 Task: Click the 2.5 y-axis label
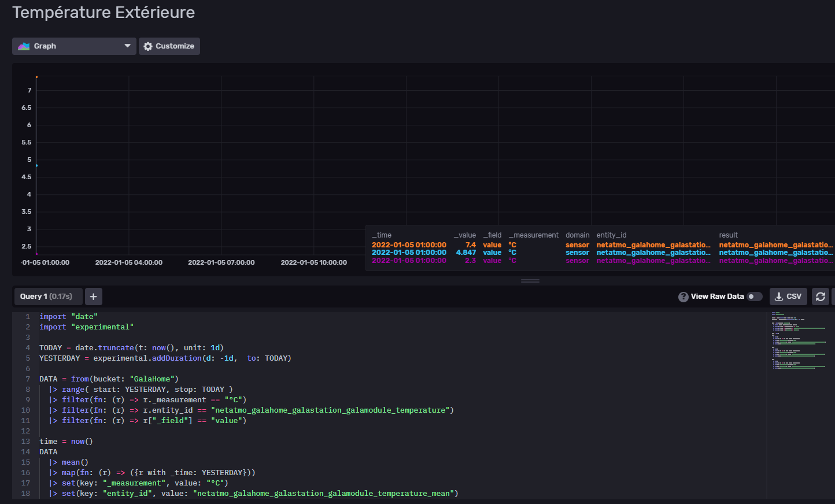coord(27,246)
